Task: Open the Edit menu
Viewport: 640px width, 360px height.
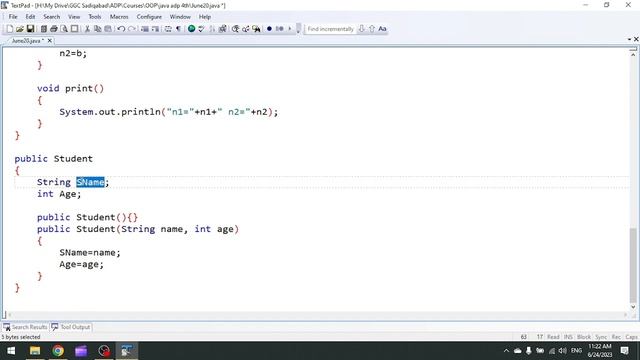Action: (30, 17)
